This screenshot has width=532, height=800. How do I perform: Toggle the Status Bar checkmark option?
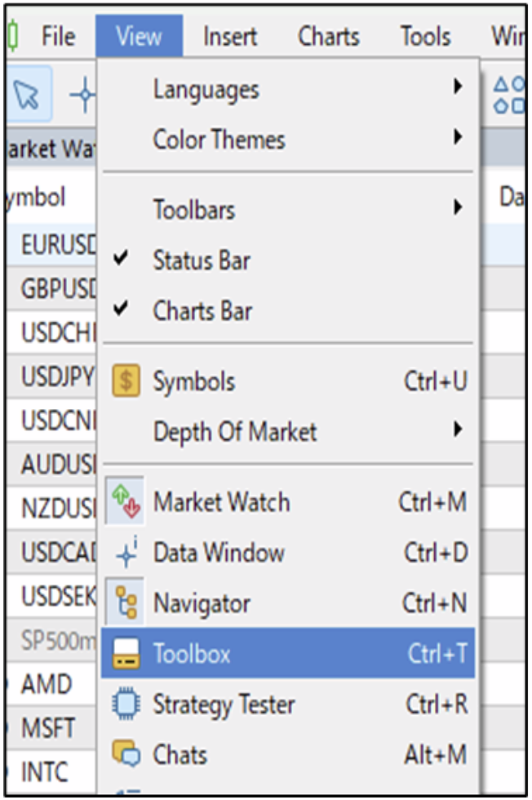(x=202, y=261)
